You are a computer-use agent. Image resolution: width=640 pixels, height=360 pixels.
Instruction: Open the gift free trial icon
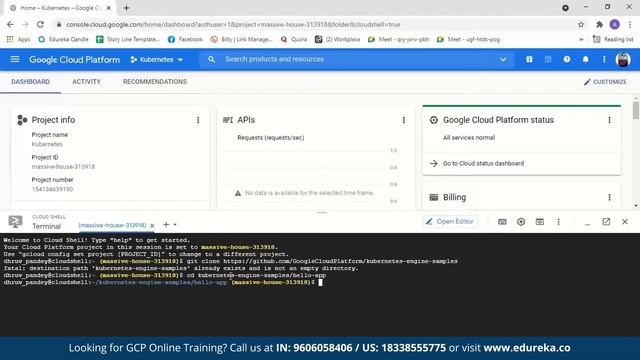[x=529, y=60]
